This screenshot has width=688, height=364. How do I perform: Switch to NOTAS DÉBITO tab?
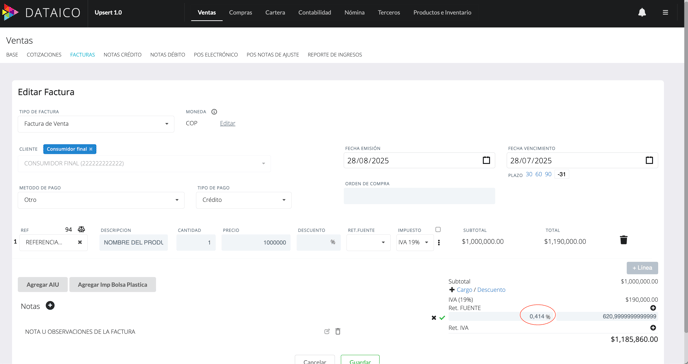[x=168, y=55]
